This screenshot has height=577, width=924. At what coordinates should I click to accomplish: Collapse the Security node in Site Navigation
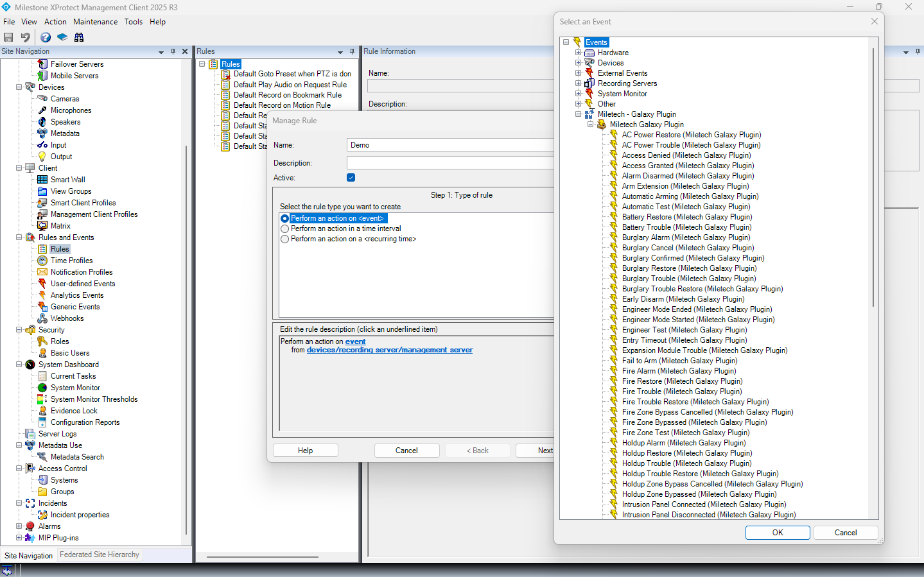pos(19,330)
